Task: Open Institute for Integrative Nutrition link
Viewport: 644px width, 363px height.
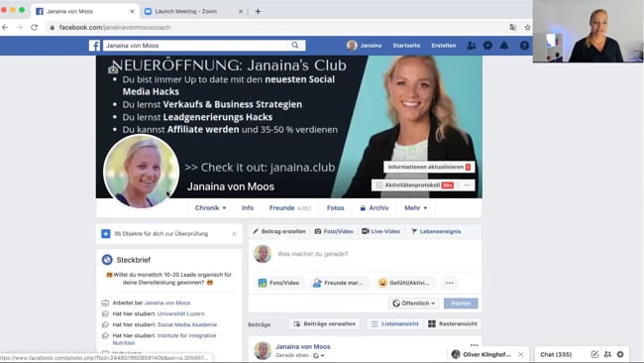Action: (x=164, y=339)
